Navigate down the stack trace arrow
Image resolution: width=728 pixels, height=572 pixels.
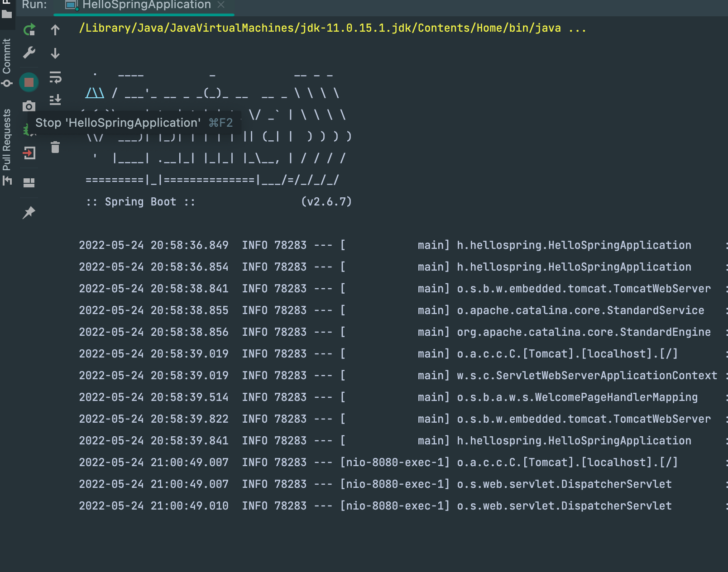tap(55, 53)
